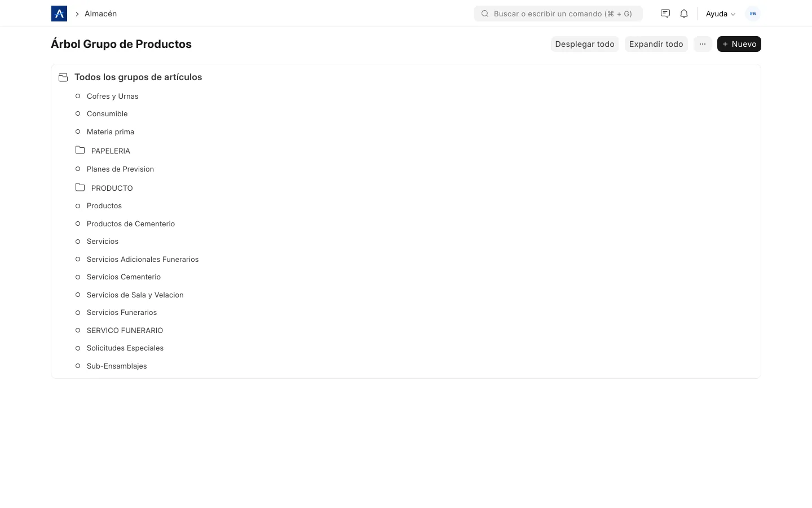The height and width of the screenshot is (508, 812).
Task: Open the Ayuda dropdown menu
Action: pos(721,14)
